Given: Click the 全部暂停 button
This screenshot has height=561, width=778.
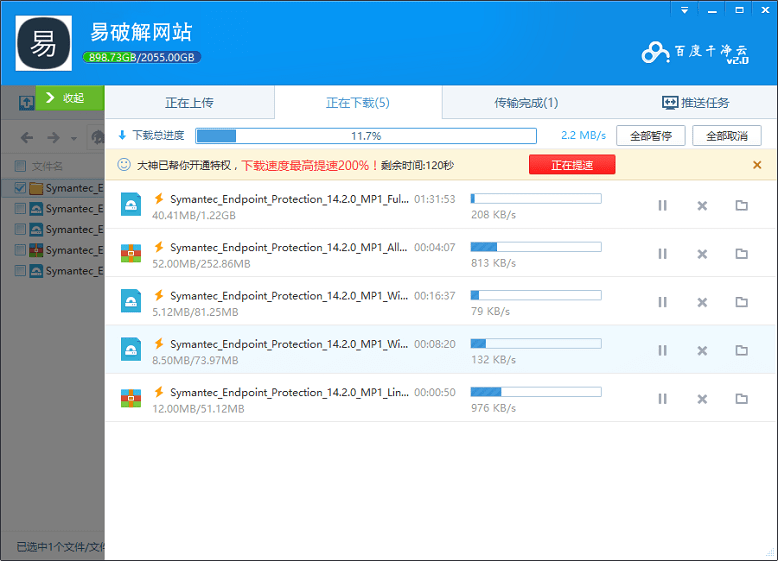Looking at the screenshot, I should (x=650, y=136).
